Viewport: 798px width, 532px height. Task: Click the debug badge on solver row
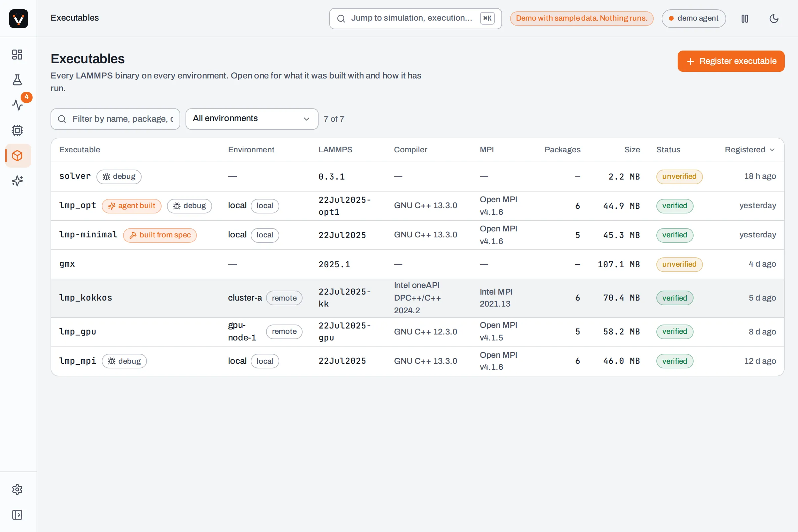click(119, 177)
